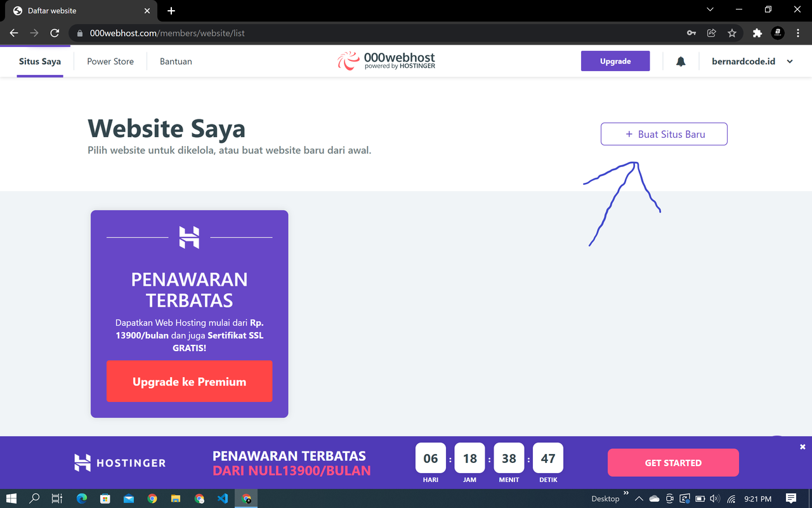Open a new browser tab
The image size is (812, 508).
click(171, 11)
